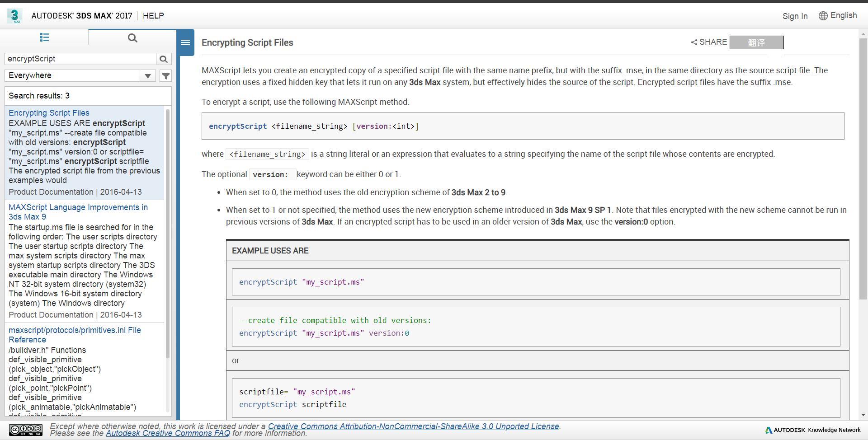The image size is (868, 440).
Task: Click the 3ds Max logo icon
Action: click(x=14, y=16)
